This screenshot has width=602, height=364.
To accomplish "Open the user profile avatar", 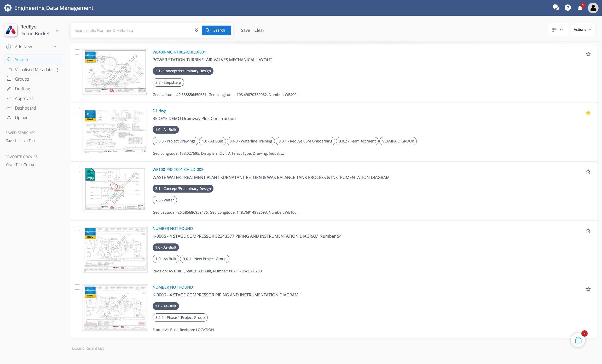I will [x=593, y=8].
